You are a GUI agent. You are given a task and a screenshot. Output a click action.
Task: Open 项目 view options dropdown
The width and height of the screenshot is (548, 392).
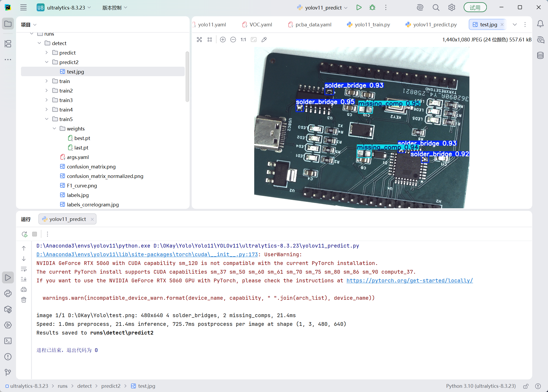pos(28,25)
